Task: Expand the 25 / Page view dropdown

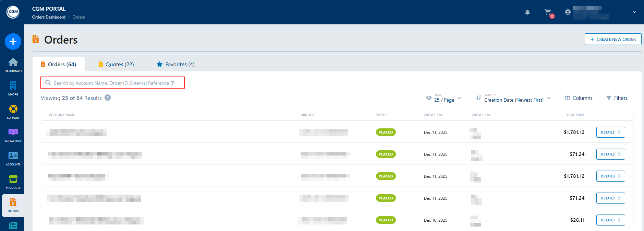Action: click(444, 98)
